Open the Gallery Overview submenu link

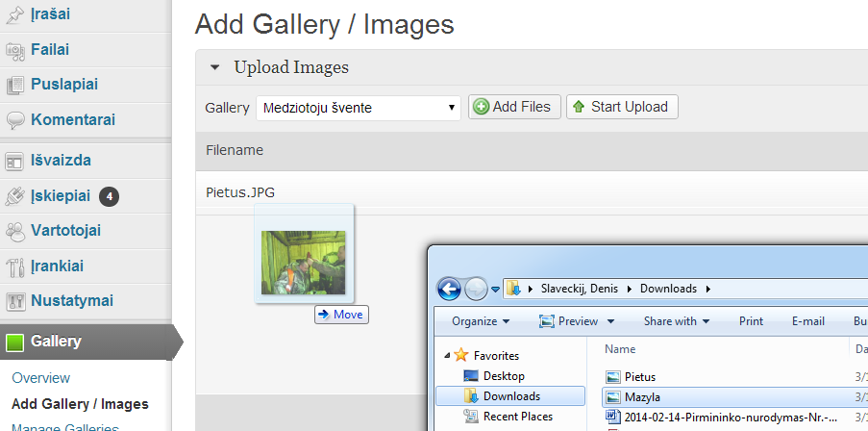tap(41, 378)
